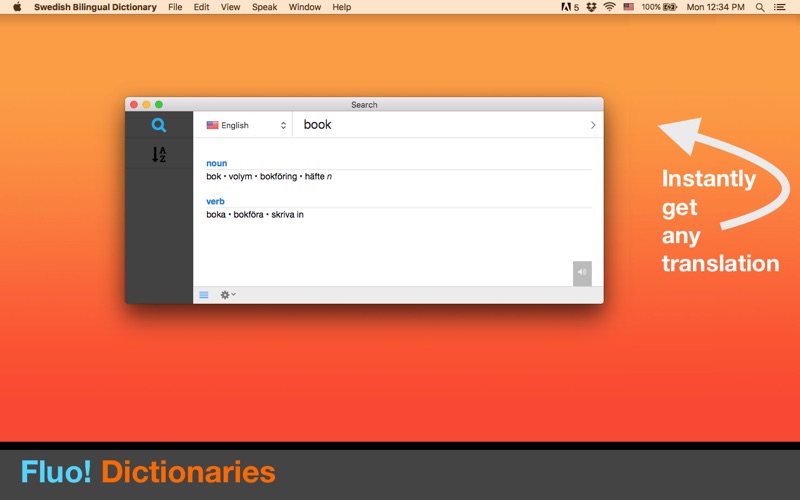
Task: Close the Search window with red button
Action: (134, 105)
